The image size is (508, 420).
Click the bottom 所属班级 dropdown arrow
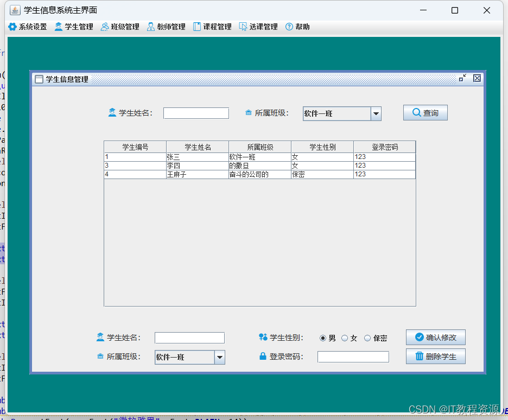pyautogui.click(x=220, y=357)
